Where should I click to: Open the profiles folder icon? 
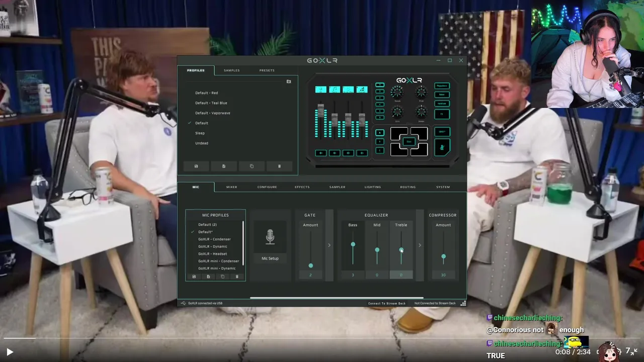click(288, 81)
